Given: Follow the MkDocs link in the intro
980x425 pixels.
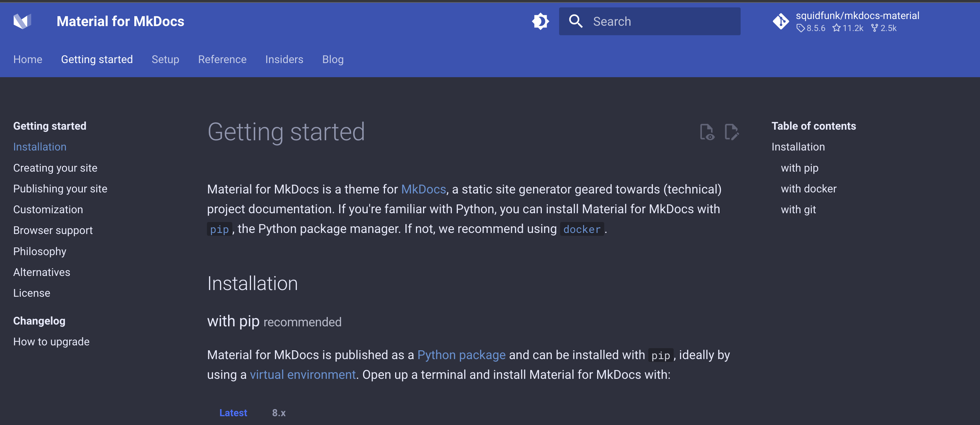Looking at the screenshot, I should pos(423,189).
